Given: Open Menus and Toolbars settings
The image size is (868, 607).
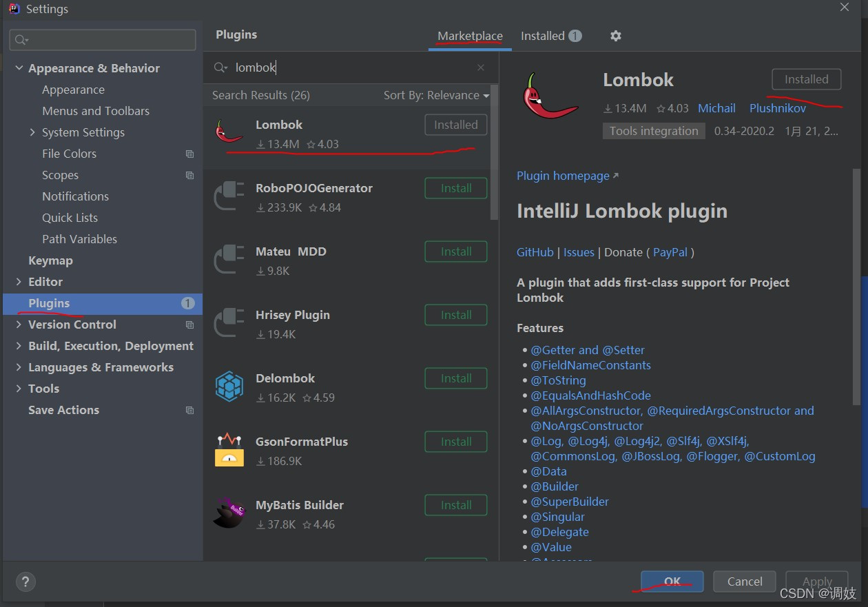Looking at the screenshot, I should (x=96, y=111).
